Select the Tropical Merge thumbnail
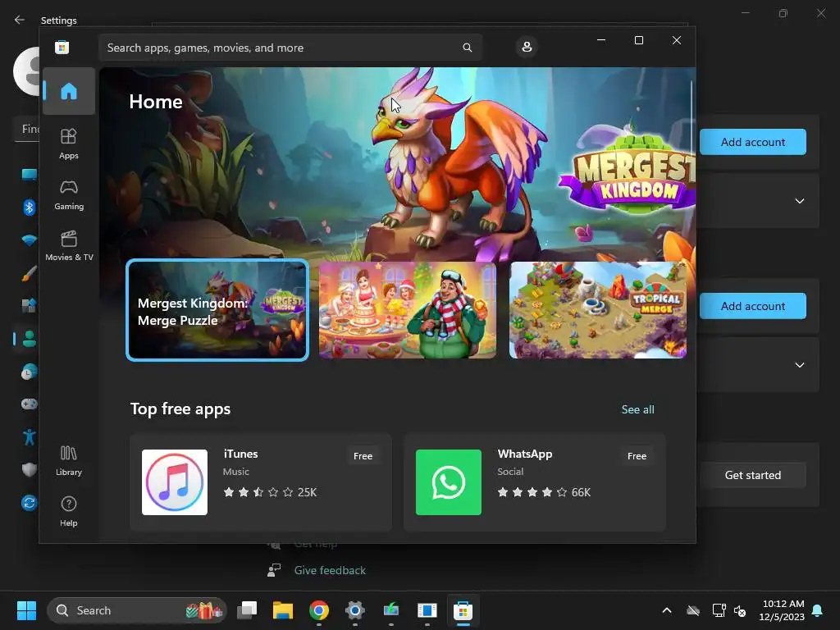Viewport: 840px width, 630px height. point(598,310)
